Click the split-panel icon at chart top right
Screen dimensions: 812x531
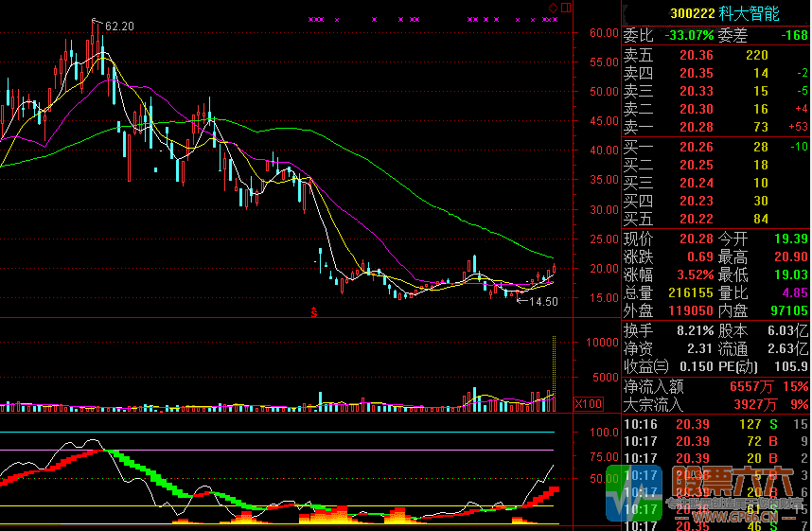click(566, 8)
